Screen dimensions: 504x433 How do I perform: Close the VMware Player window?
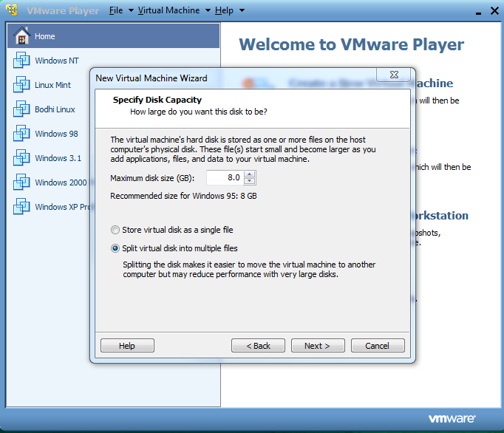coord(494,10)
